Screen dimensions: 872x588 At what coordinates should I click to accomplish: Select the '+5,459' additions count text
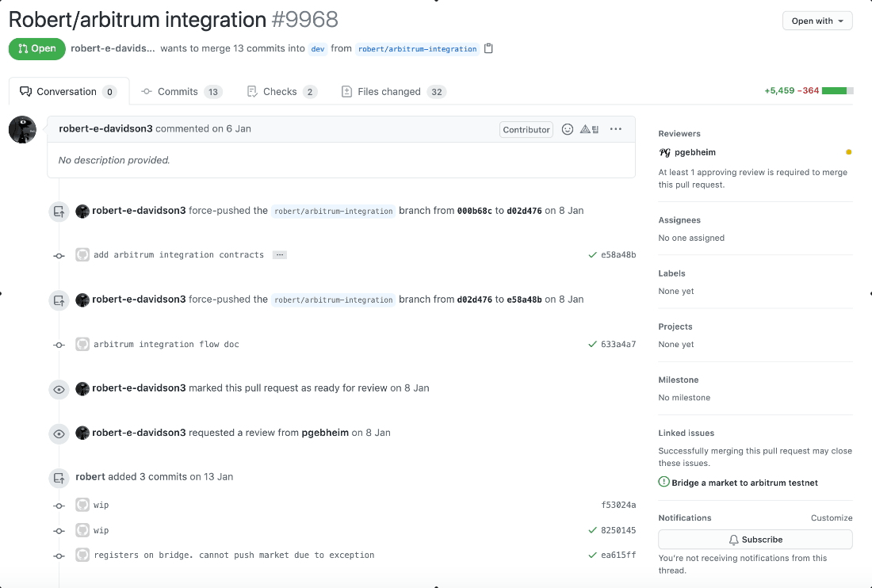[779, 90]
